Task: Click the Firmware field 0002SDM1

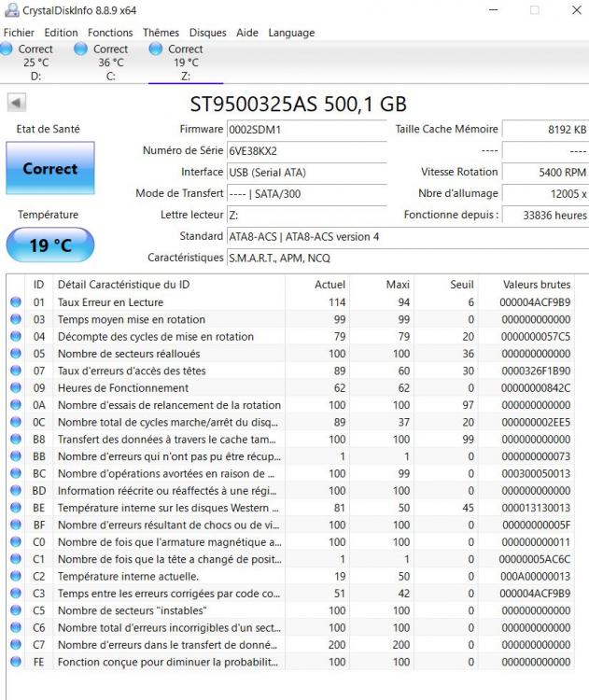Action: pyautogui.click(x=306, y=129)
